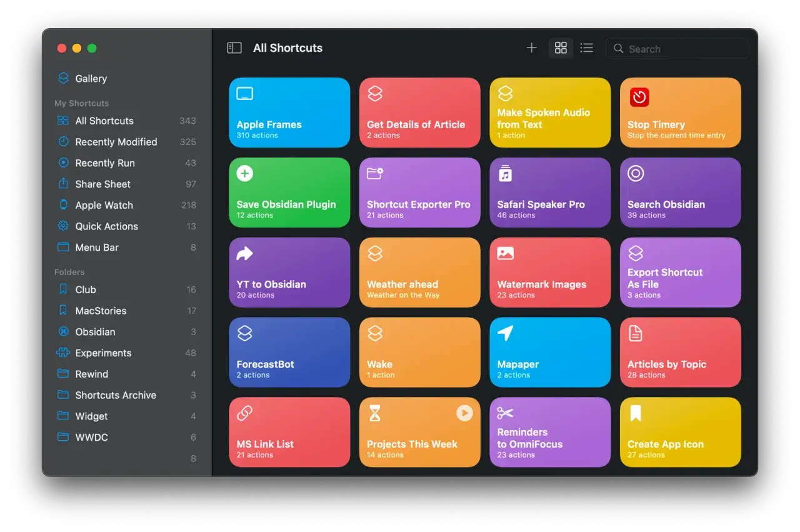Open the Save Obsidian Plugin tile
Viewport: 800px width, 532px height.
(x=289, y=193)
